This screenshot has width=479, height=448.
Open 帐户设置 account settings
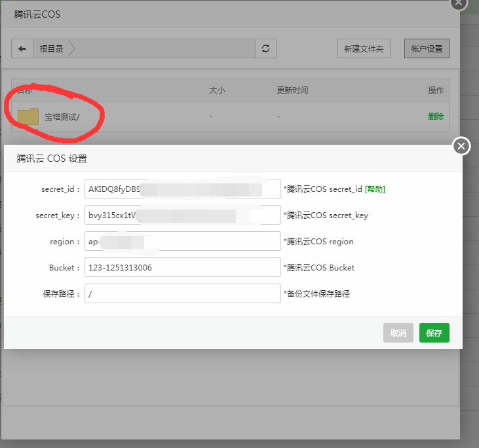pyautogui.click(x=427, y=48)
